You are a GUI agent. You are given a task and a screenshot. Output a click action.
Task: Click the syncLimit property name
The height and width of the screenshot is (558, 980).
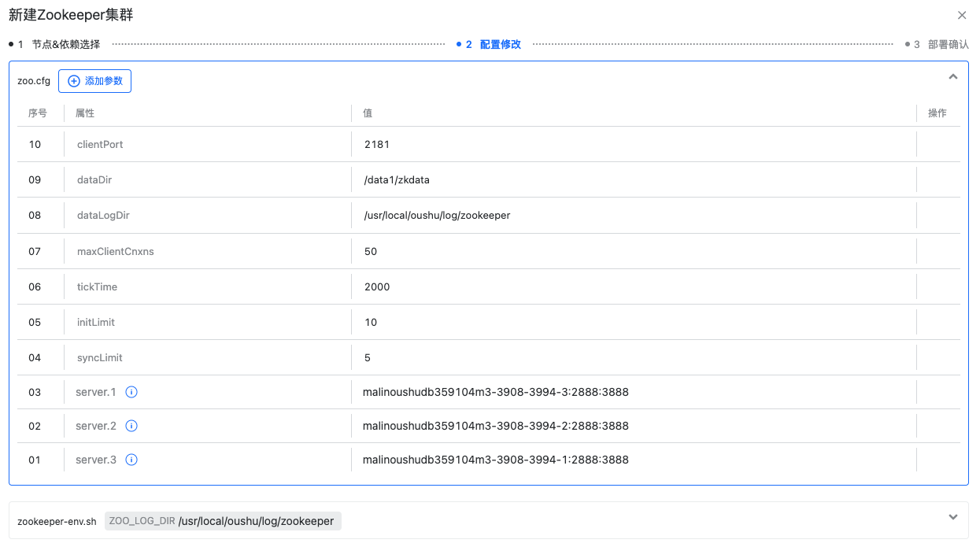100,358
